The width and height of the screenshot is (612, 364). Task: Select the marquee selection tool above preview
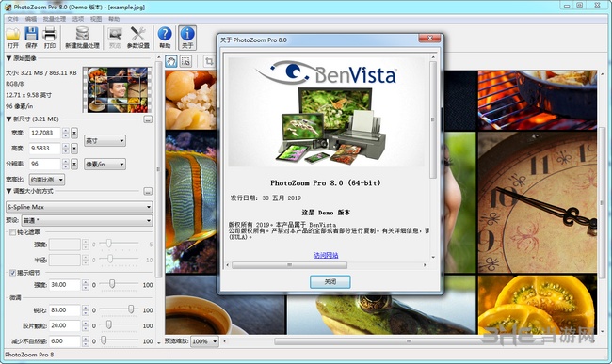[x=185, y=61]
